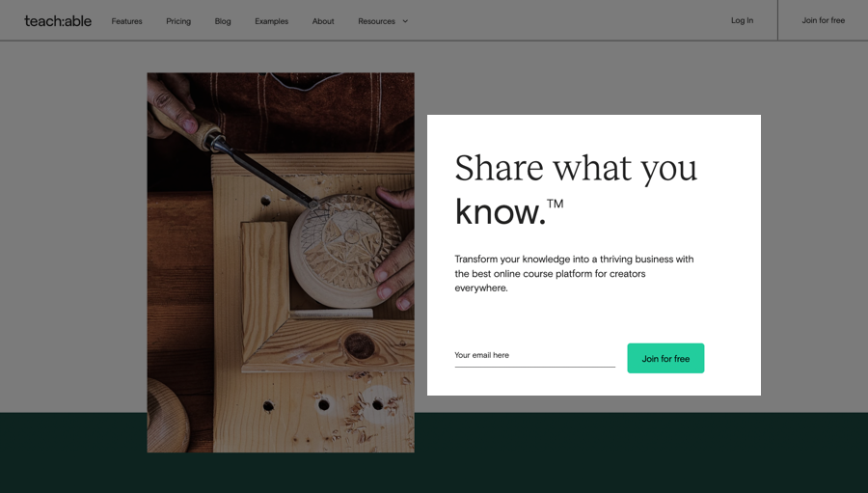Screen dimensions: 868x493
Task: Visit the Examples page
Action: tap(271, 21)
